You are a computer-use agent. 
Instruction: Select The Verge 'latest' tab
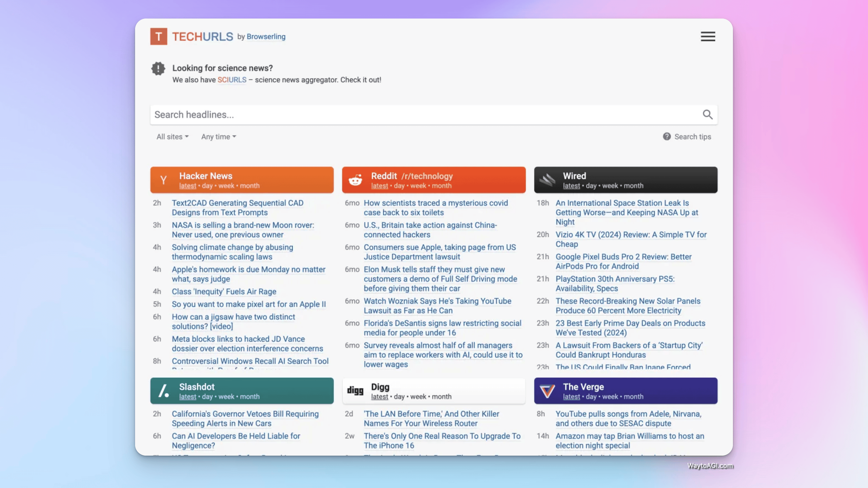click(x=572, y=396)
